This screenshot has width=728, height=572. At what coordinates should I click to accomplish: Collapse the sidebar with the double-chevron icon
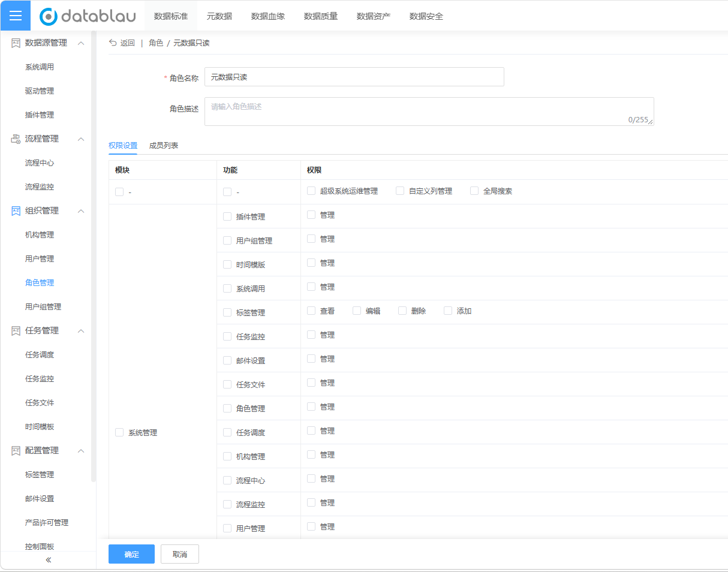pos(48,560)
